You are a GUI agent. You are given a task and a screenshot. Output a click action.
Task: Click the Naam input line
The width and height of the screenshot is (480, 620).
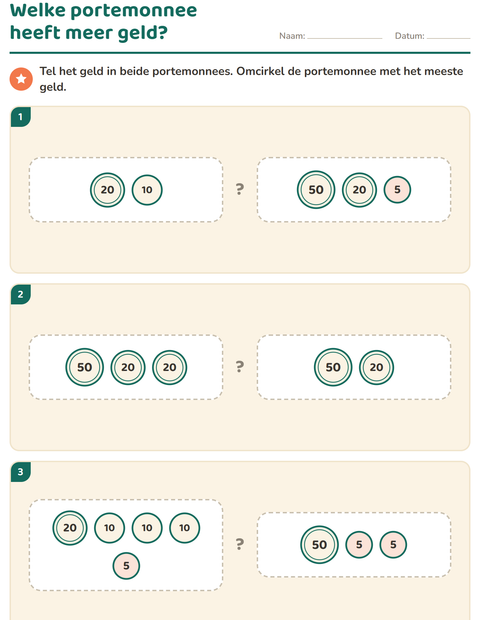(345, 36)
